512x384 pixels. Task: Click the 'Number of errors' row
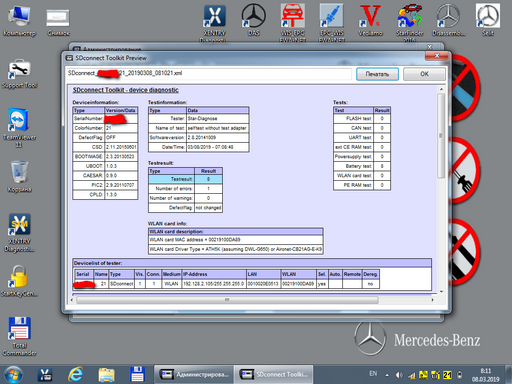[185, 189]
